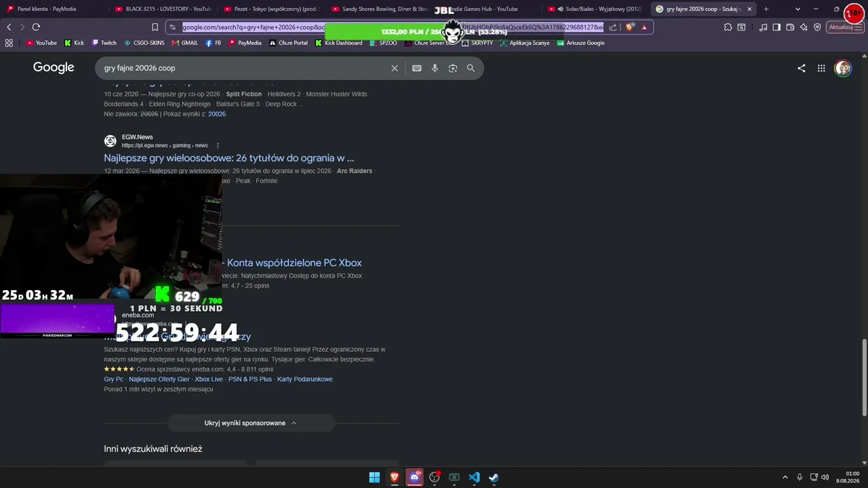Click the share icon on Google page
The height and width of the screenshot is (488, 868).
coord(802,68)
